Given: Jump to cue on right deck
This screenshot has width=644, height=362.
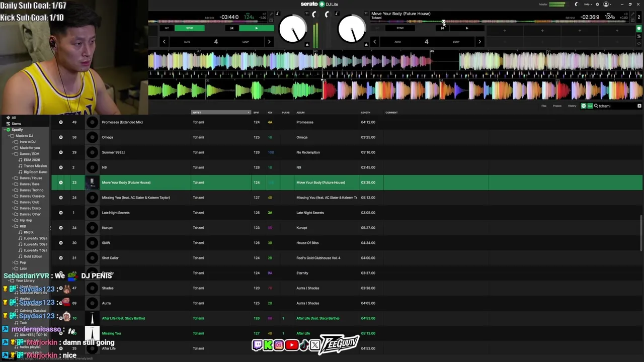Looking at the screenshot, I should coord(442,28).
